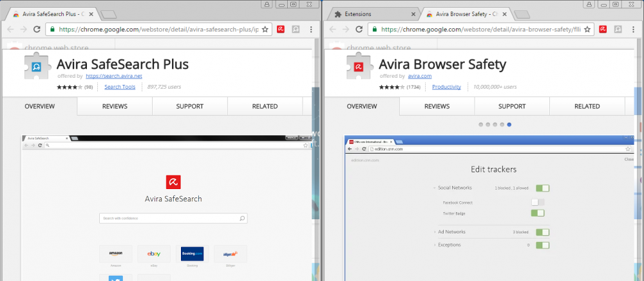Collapse Social Networks section arrow
The height and width of the screenshot is (281, 644).
pos(435,188)
